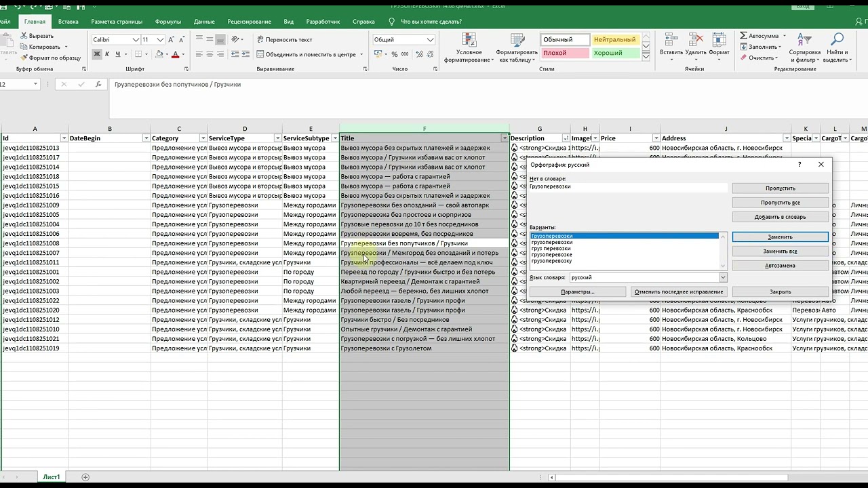
Task: Click Добавить в словарь button
Action: (780, 217)
